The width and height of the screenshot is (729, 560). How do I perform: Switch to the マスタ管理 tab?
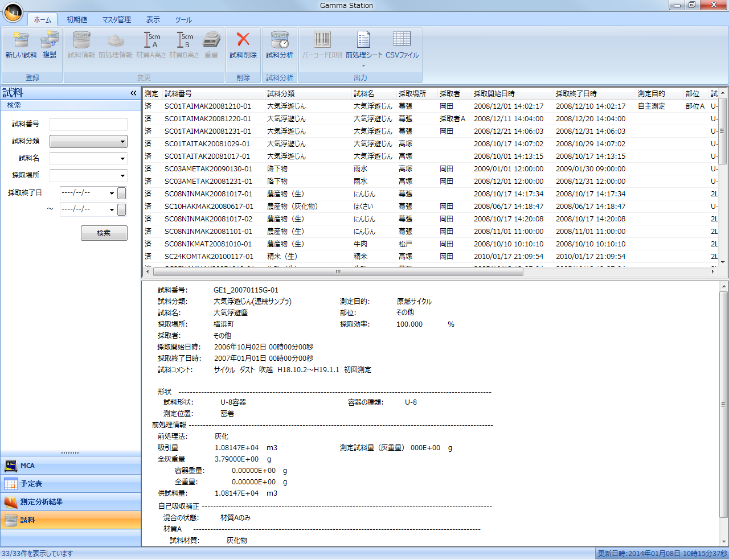pyautogui.click(x=117, y=19)
